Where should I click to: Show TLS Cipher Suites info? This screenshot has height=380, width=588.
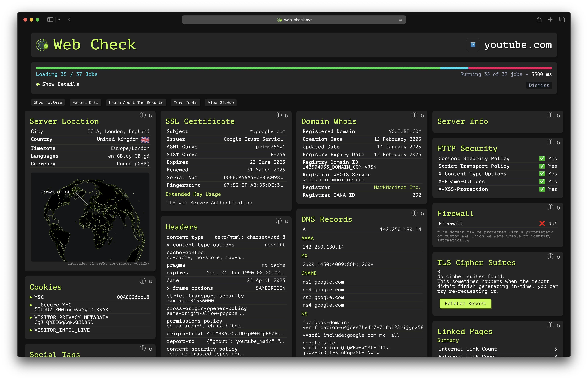(x=550, y=256)
